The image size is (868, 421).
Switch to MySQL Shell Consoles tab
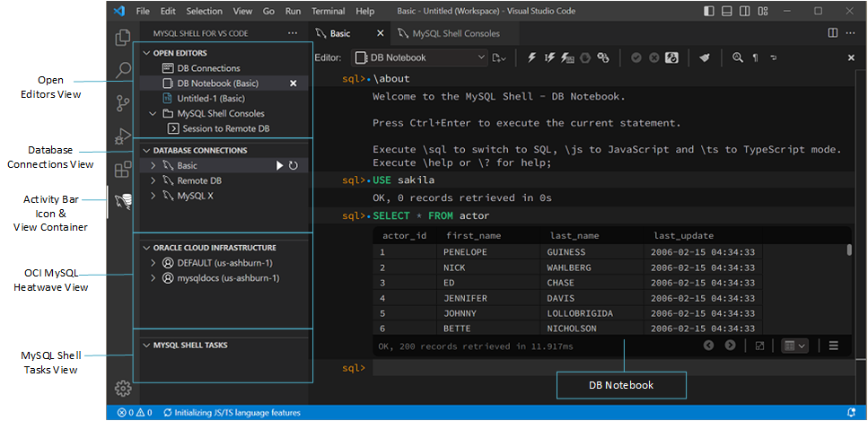point(455,33)
